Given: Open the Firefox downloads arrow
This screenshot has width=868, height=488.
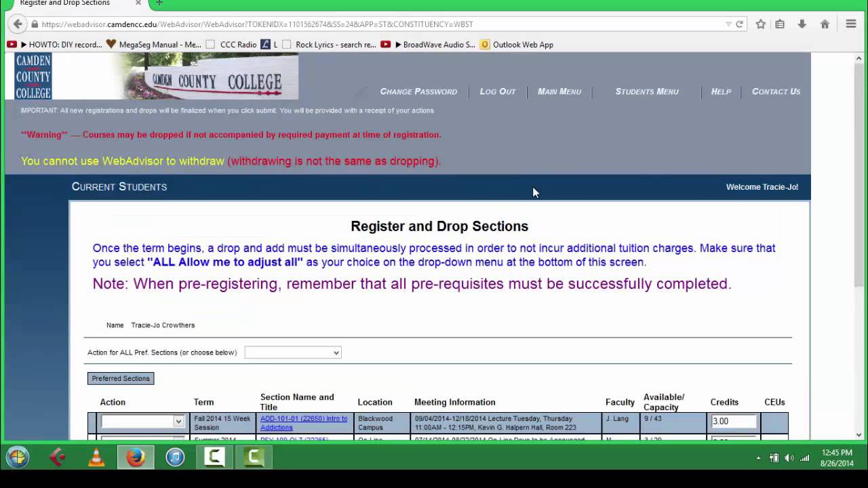Looking at the screenshot, I should pyautogui.click(x=802, y=24).
